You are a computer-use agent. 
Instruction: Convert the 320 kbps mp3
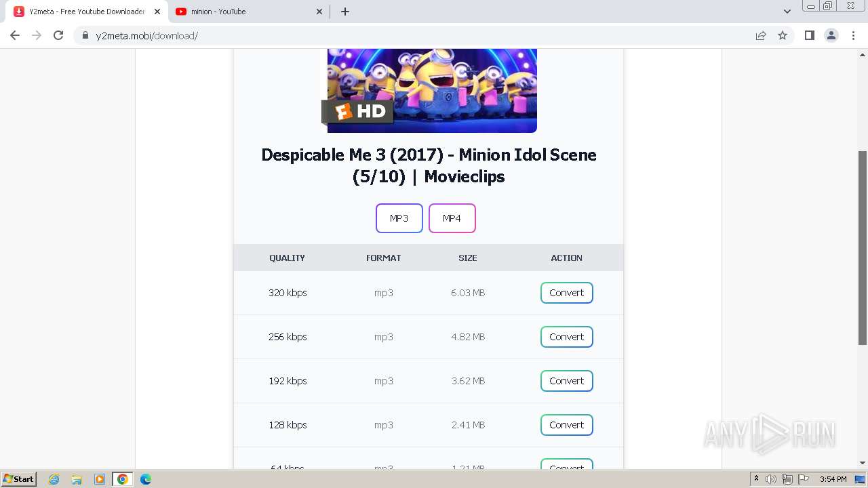pos(567,293)
